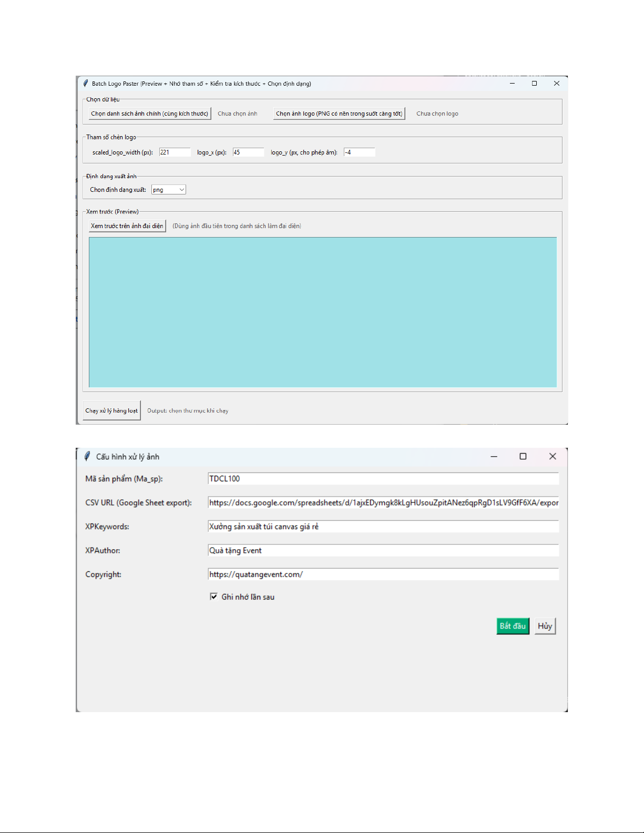Minimize the Batch Logo Paster window
This screenshot has width=644, height=833.
512,84
